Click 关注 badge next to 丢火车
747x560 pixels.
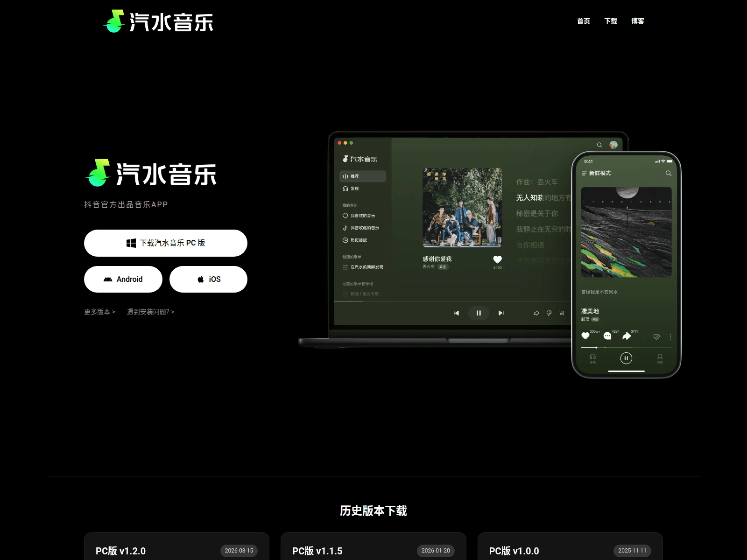tap(443, 267)
